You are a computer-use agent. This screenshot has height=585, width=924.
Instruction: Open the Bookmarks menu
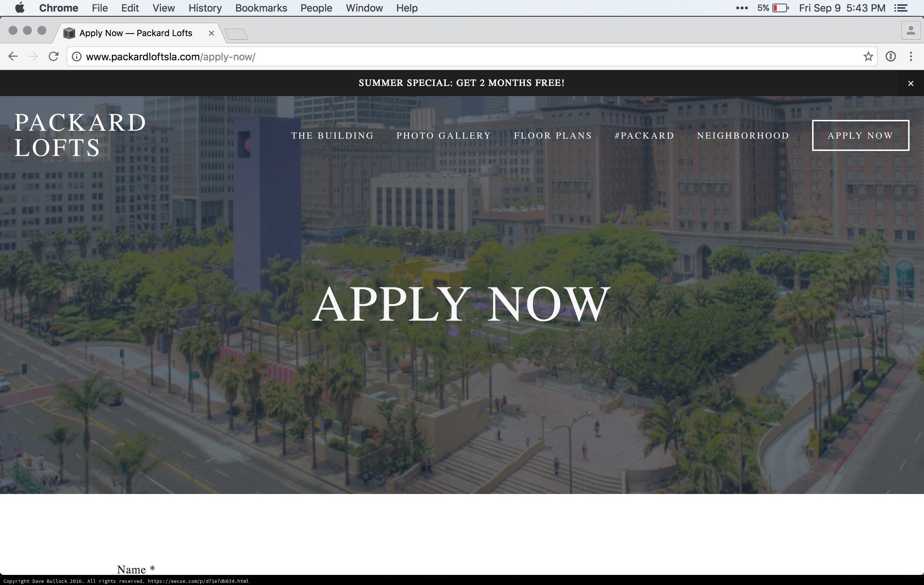[261, 8]
